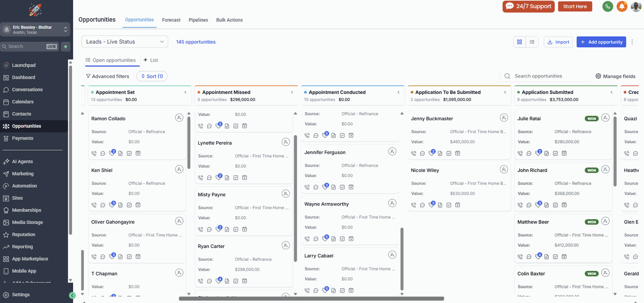
Task: Open the Bulk Actions tab
Action: pos(229,20)
